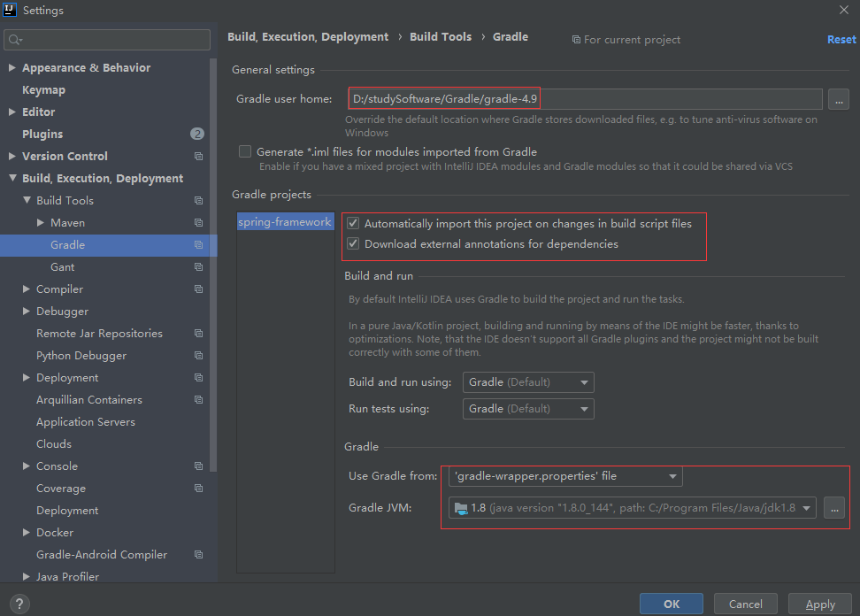Screen dimensions: 860x616
Task: Click the project-level icon beside Gradle-Android Compiler
Action: 198,555
